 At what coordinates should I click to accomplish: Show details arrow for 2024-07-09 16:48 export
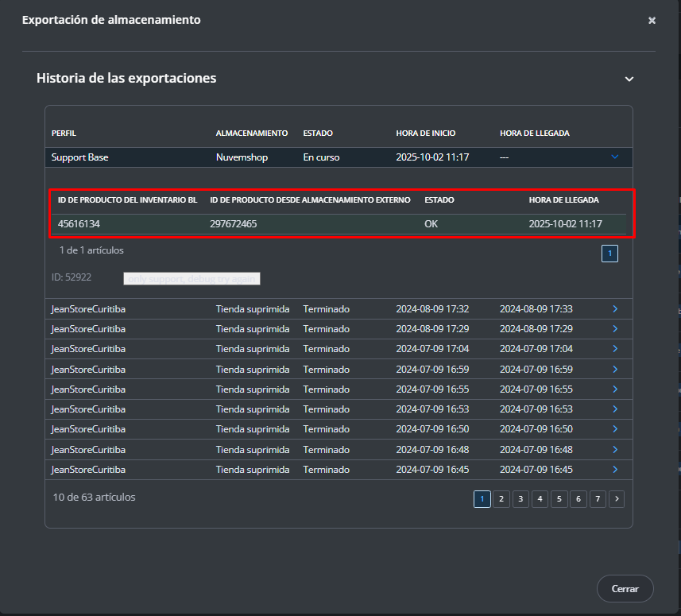[615, 450]
